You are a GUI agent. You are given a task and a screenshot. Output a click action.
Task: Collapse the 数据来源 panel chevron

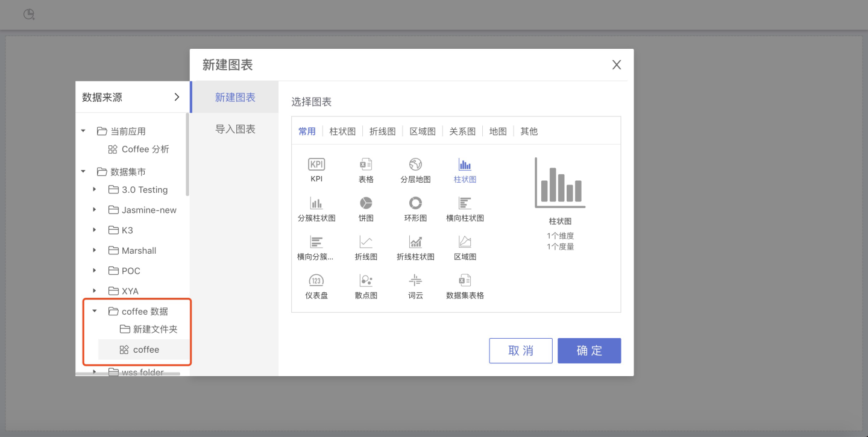[177, 97]
